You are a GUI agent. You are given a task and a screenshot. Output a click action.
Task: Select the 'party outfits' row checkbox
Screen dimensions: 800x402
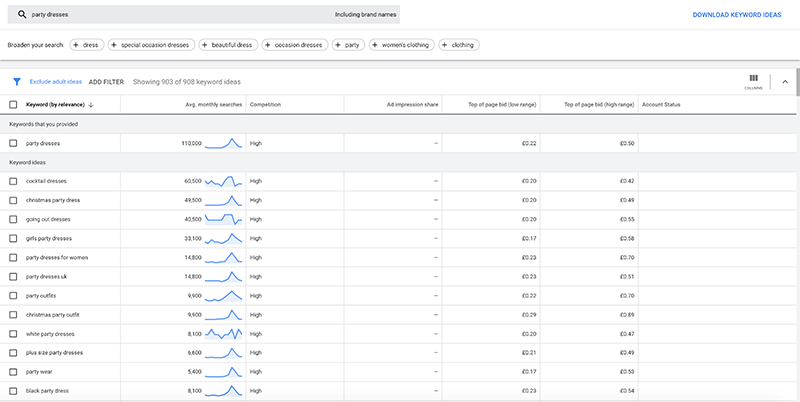13,296
